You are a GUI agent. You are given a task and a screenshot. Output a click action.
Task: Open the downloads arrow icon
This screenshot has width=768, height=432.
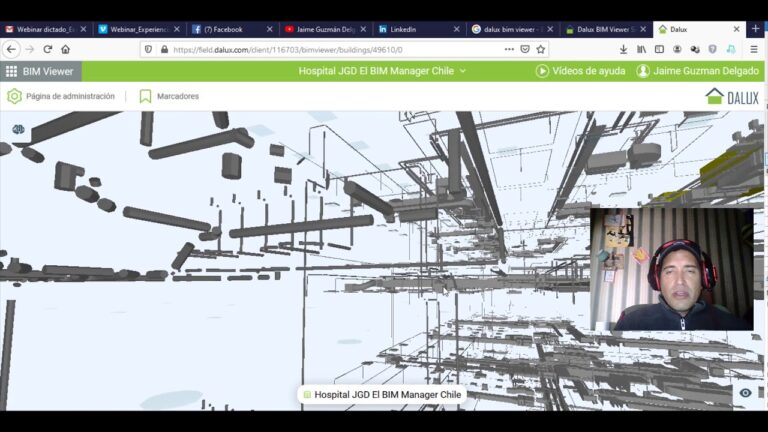pyautogui.click(x=624, y=49)
